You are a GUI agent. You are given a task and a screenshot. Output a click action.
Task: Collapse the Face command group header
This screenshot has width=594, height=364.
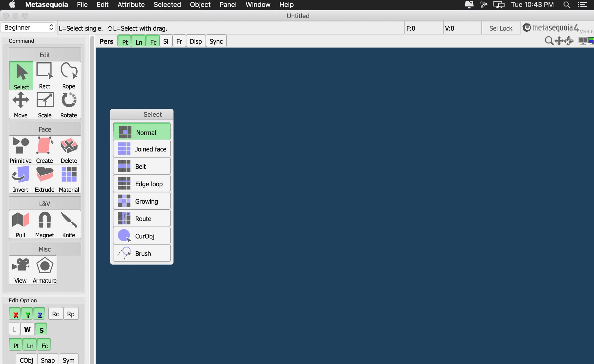45,129
